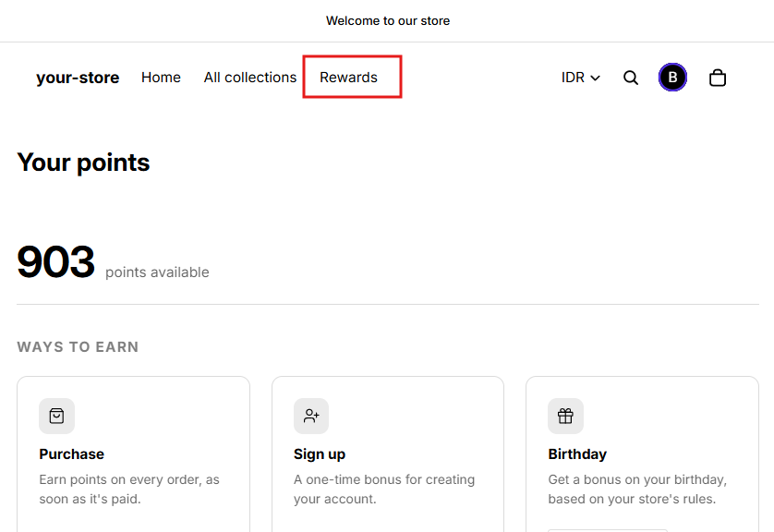Open All collections menu item
This screenshot has height=532, width=774.
pyautogui.click(x=250, y=78)
